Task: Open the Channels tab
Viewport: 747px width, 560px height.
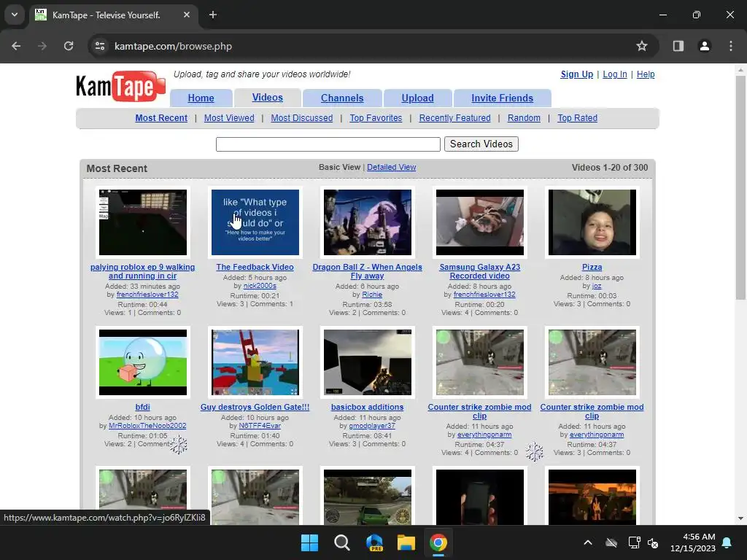Action: (x=342, y=98)
